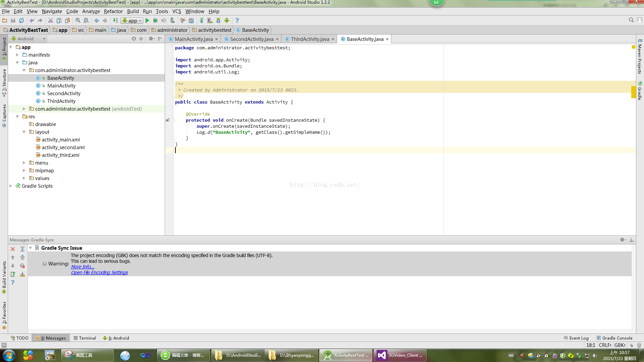Collapse the layout folder
Image resolution: width=644 pixels, height=362 pixels.
(x=24, y=132)
